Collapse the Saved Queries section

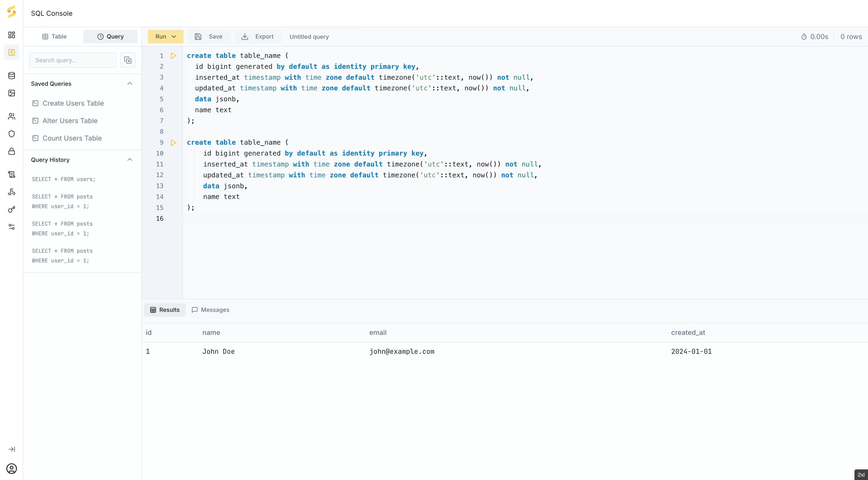130,83
